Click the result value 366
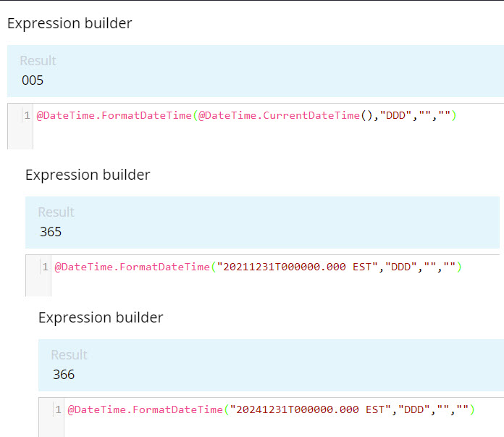The height and width of the screenshot is (437, 504). pos(64,375)
